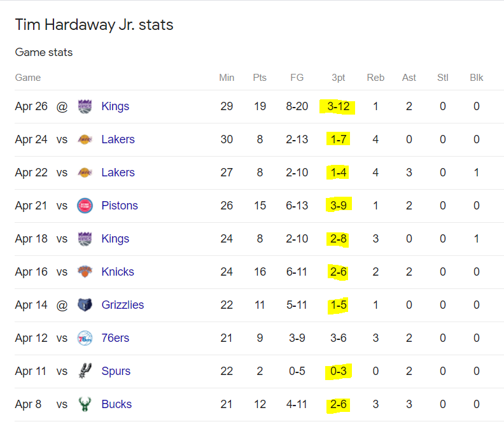504x424 pixels.
Task: Select the highlighted 3-12 three-point cell
Action: coord(338,106)
